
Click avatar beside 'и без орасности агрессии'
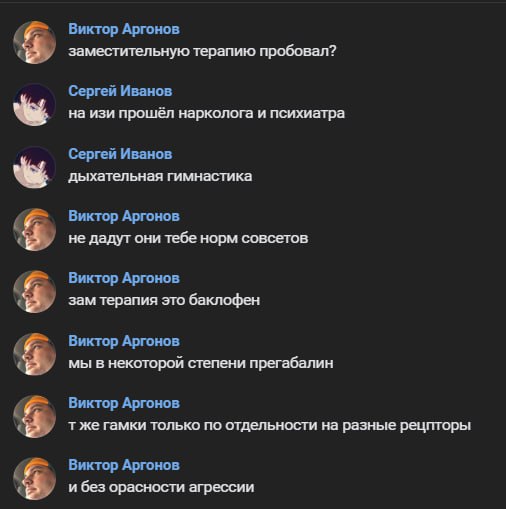point(34,479)
